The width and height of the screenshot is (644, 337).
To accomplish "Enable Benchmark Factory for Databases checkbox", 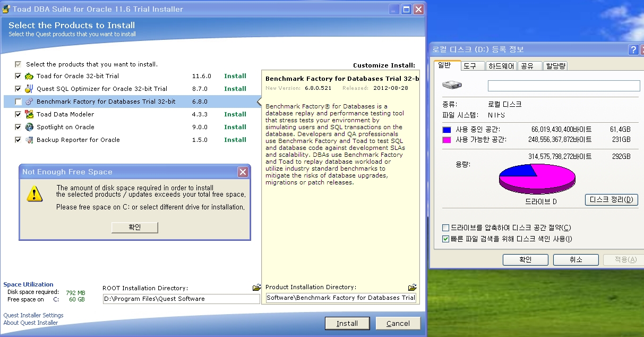I will 19,102.
